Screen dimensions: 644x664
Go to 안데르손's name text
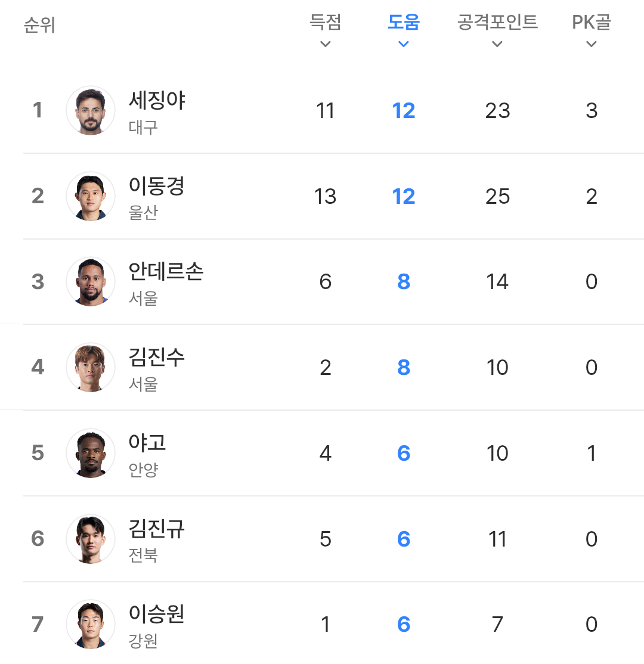pyautogui.click(x=166, y=272)
